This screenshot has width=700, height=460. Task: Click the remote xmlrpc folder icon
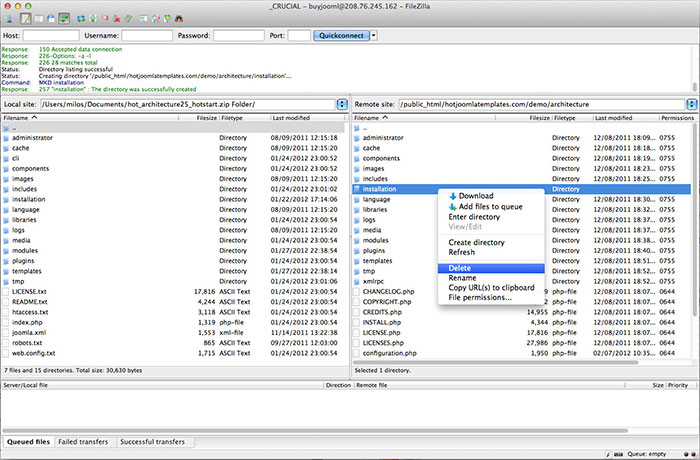pyautogui.click(x=357, y=281)
